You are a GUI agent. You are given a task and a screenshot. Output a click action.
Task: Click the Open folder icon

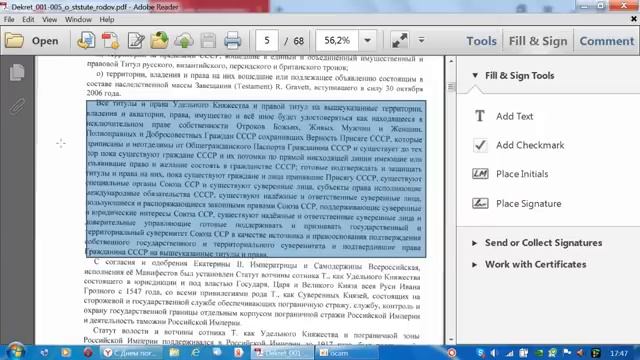click(14, 41)
